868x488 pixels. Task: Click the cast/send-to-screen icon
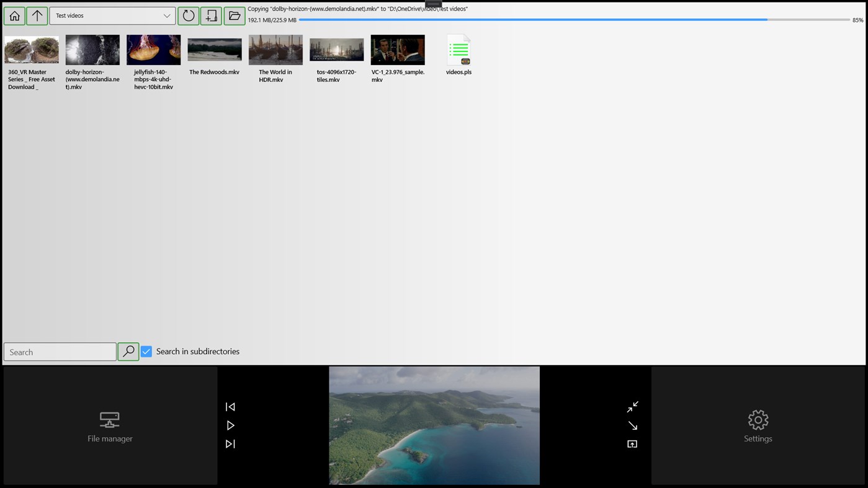[632, 443]
